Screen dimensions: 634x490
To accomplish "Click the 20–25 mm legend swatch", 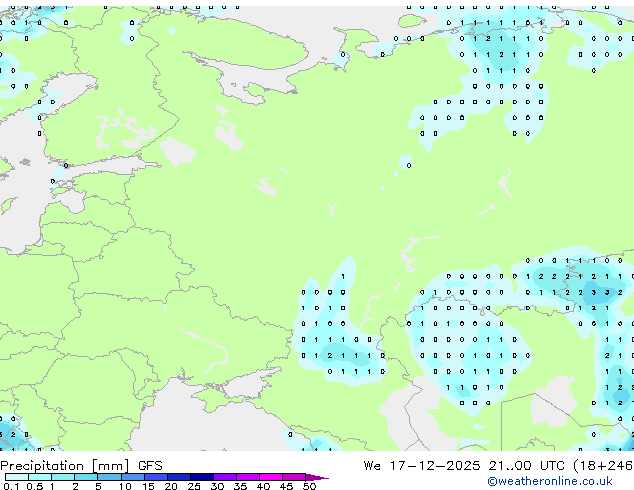I will [x=179, y=477].
